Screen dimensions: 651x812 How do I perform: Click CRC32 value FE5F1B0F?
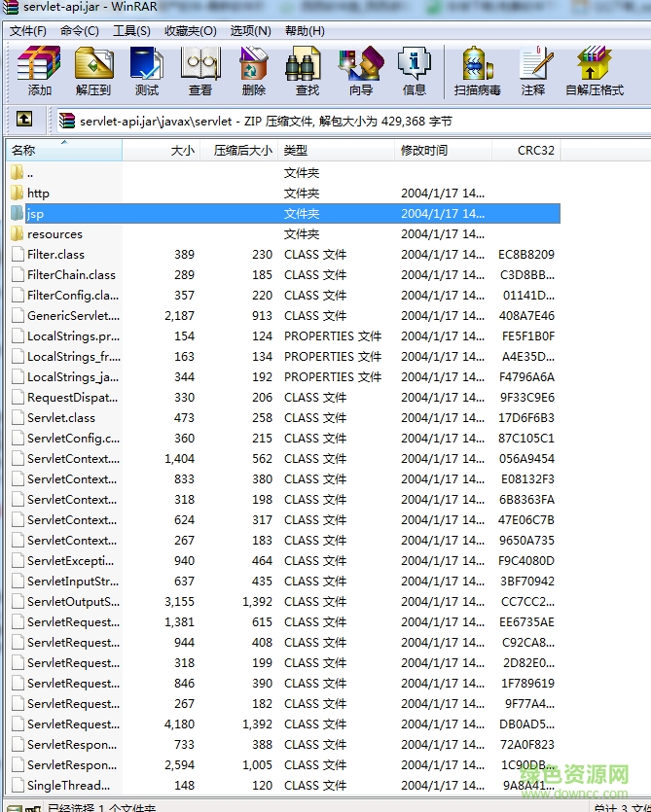528,336
